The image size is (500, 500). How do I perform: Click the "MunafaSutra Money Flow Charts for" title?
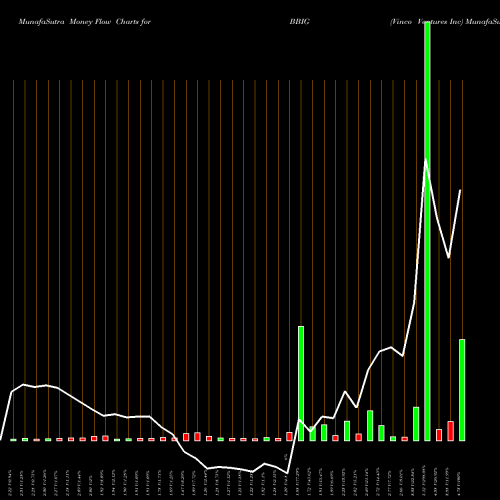click(85, 22)
